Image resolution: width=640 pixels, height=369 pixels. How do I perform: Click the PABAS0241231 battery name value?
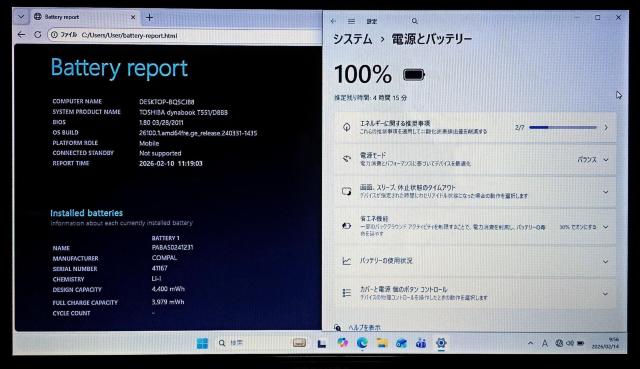pyautogui.click(x=172, y=247)
